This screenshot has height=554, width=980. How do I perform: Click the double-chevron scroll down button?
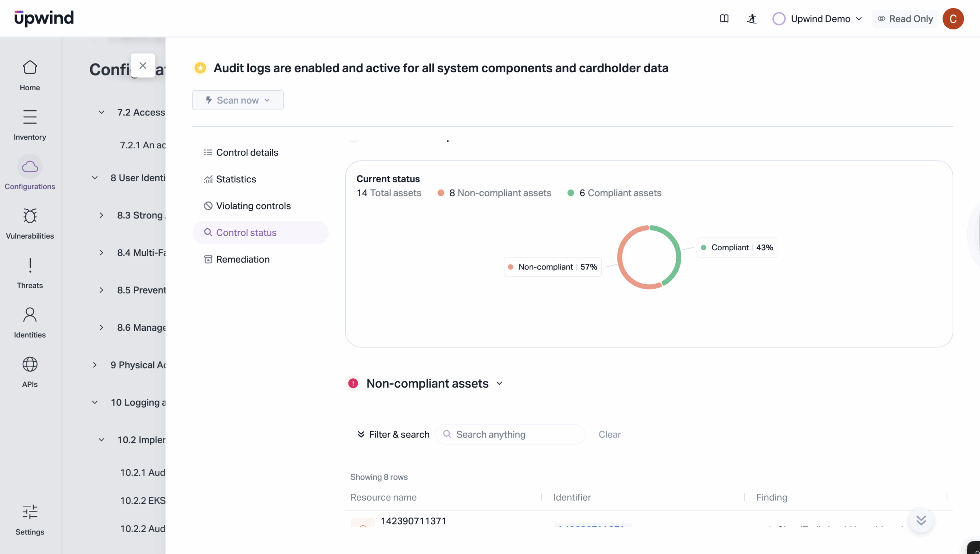pos(921,520)
